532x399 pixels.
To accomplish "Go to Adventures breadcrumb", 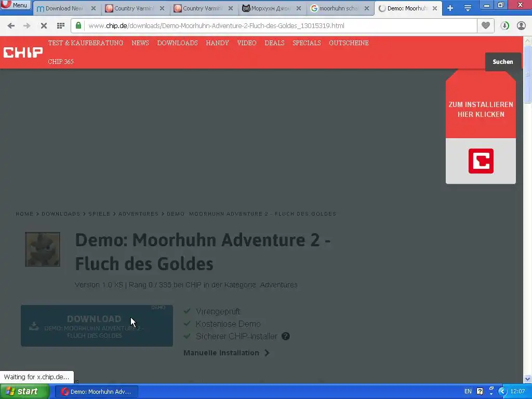I will pos(138,214).
